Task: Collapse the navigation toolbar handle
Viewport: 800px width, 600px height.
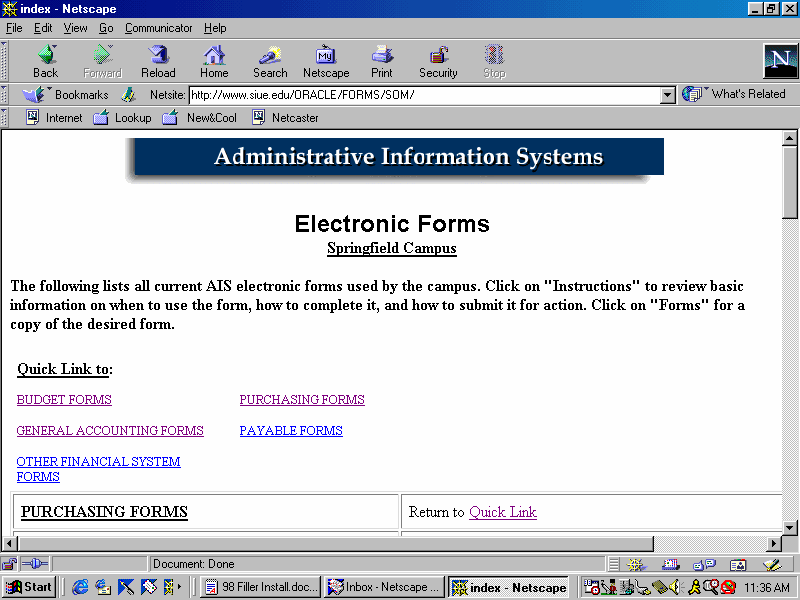Action: tap(6, 61)
